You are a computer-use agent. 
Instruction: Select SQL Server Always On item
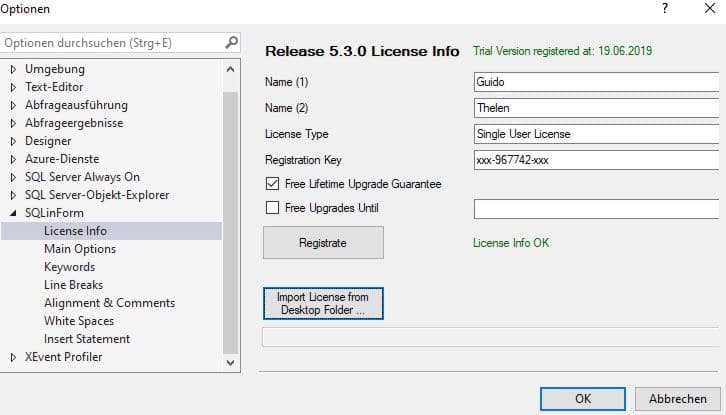point(82,177)
